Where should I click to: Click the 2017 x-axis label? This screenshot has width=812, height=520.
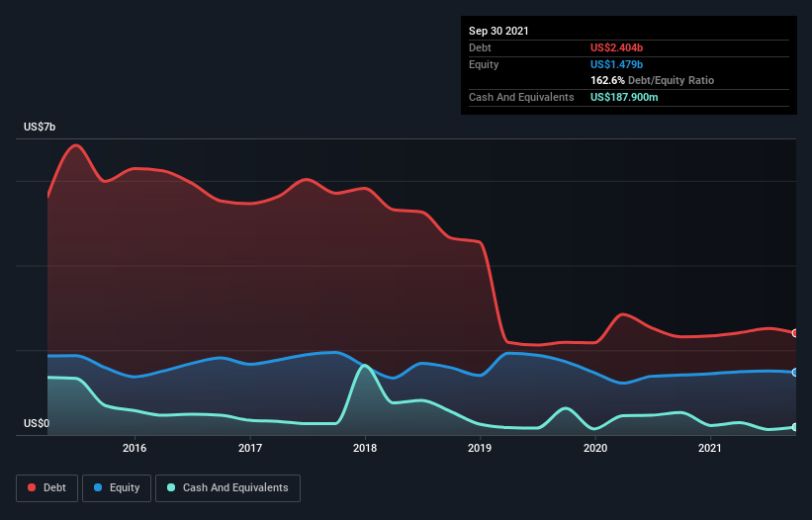point(250,448)
